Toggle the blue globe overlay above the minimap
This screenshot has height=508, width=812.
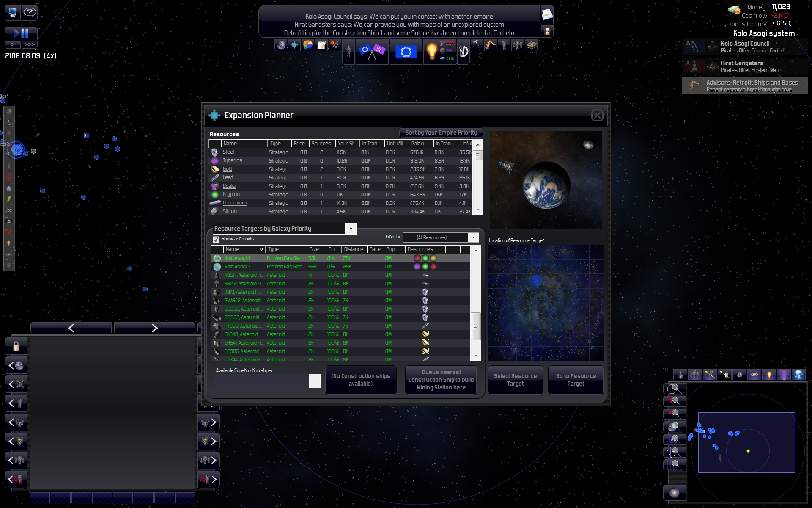(798, 375)
